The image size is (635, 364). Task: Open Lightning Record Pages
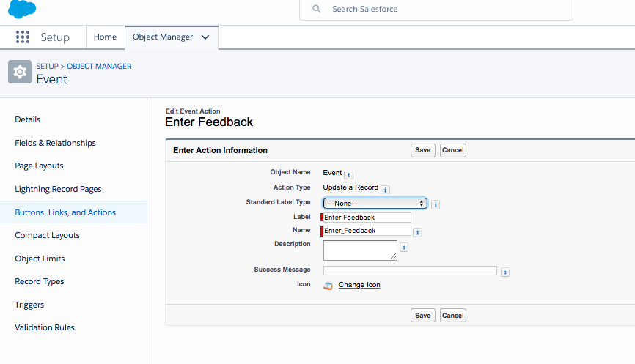click(x=58, y=189)
